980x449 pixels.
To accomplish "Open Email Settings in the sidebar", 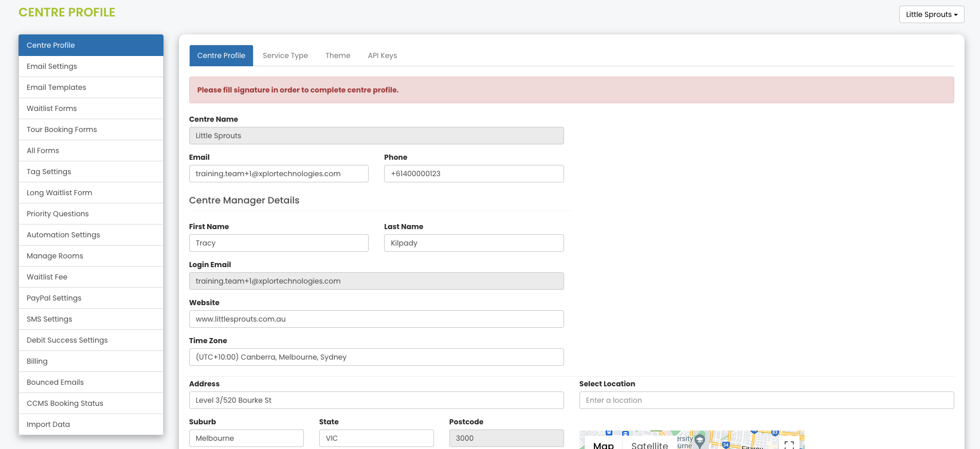I will coord(91,66).
